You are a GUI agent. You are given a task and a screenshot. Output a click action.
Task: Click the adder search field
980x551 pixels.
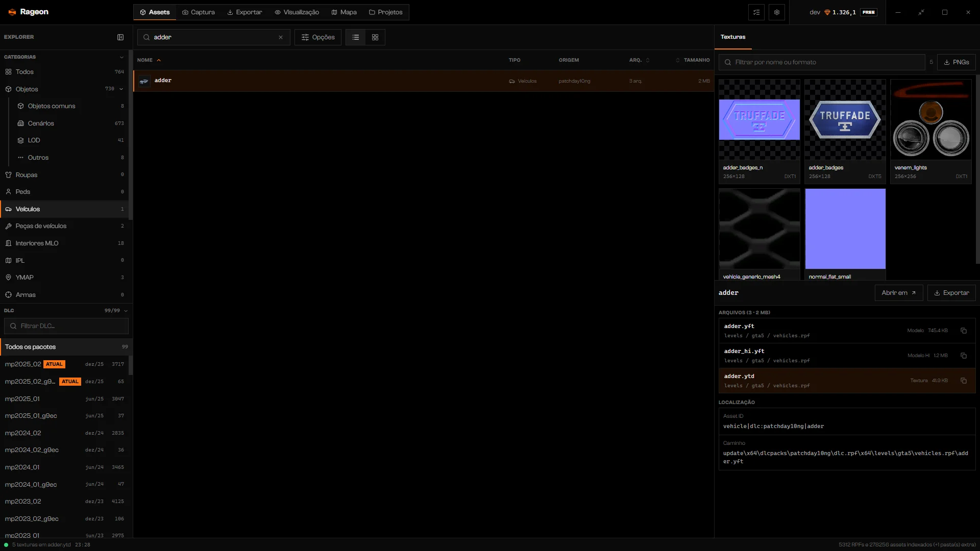(x=214, y=37)
